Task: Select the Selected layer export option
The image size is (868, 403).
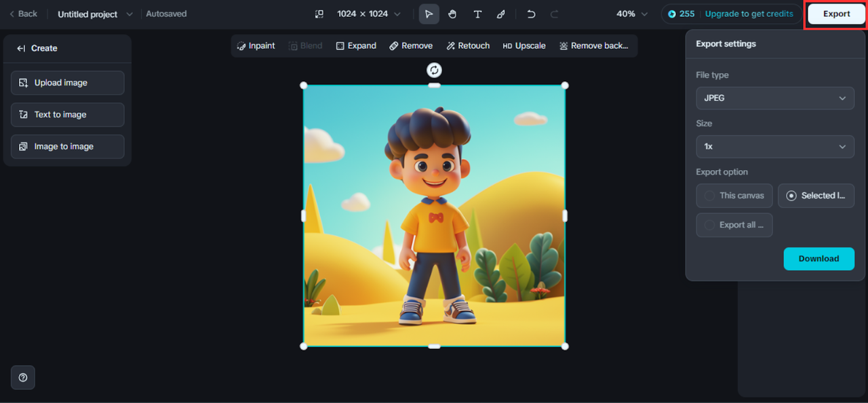Action: tap(816, 196)
